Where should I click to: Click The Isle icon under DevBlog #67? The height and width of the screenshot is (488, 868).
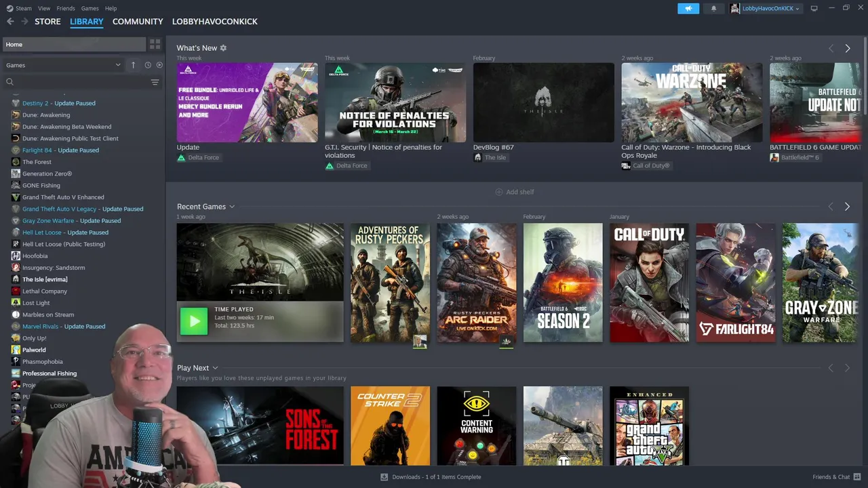pos(477,157)
